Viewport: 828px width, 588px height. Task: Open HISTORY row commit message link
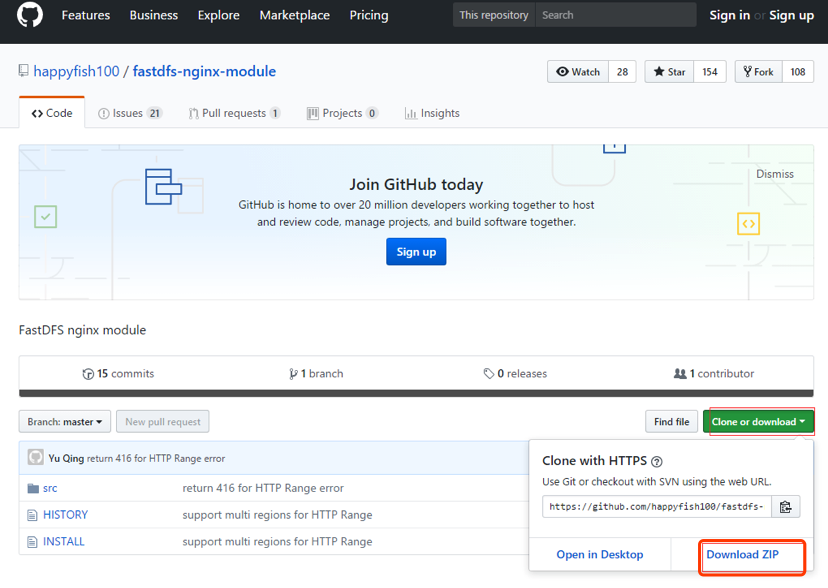(277, 515)
